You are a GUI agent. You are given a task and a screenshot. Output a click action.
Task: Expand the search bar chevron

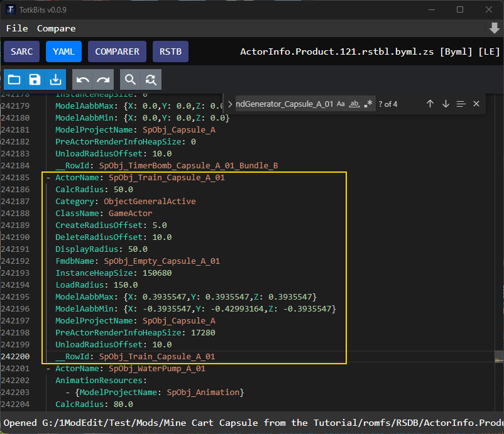click(230, 104)
